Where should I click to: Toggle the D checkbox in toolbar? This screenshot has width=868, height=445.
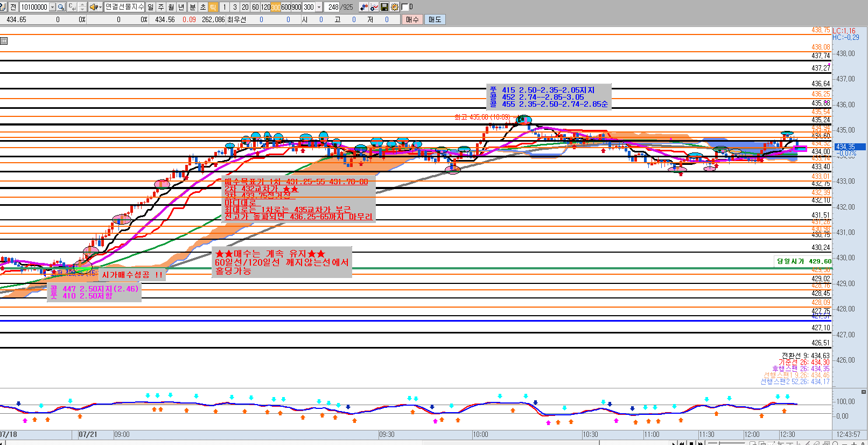405,7
